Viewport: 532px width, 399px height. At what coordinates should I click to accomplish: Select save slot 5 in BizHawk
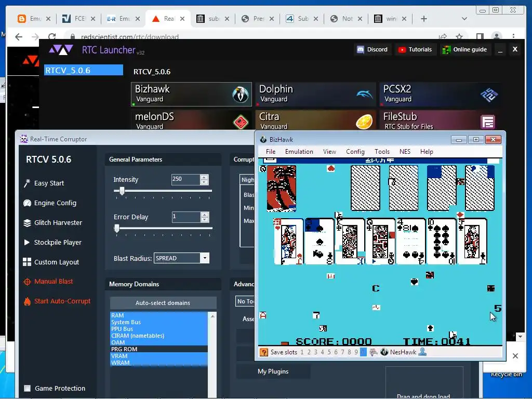click(329, 352)
